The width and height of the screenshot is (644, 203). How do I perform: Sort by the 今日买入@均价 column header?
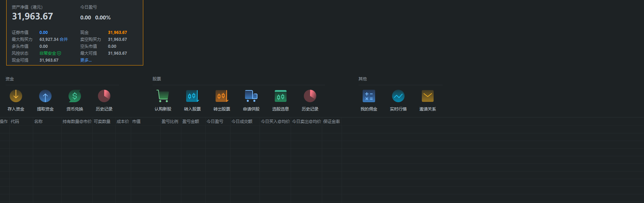[x=275, y=122]
